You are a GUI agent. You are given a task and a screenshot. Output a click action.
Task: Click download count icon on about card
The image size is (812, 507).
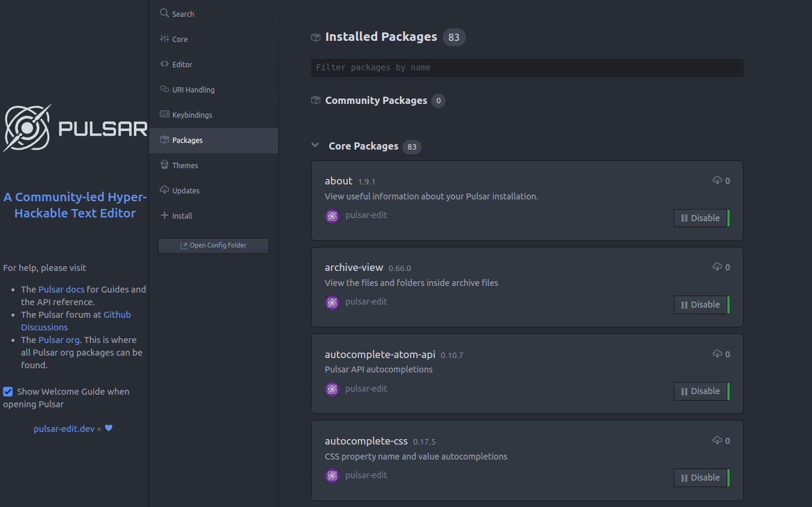click(x=717, y=180)
